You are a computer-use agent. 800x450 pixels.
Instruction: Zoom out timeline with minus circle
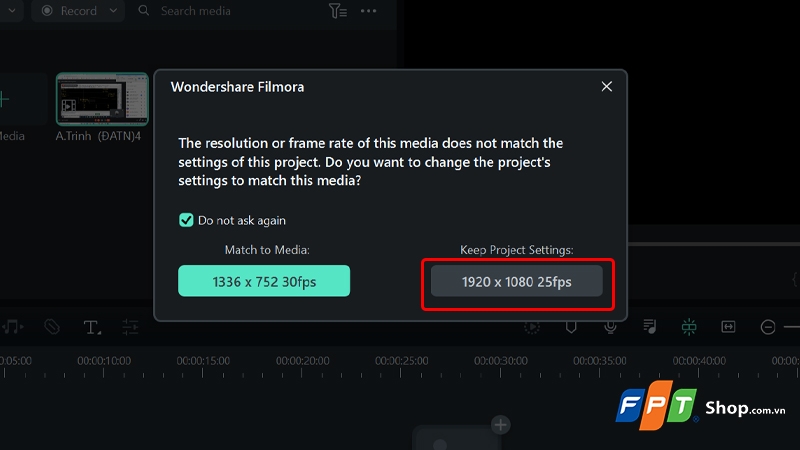tap(768, 327)
